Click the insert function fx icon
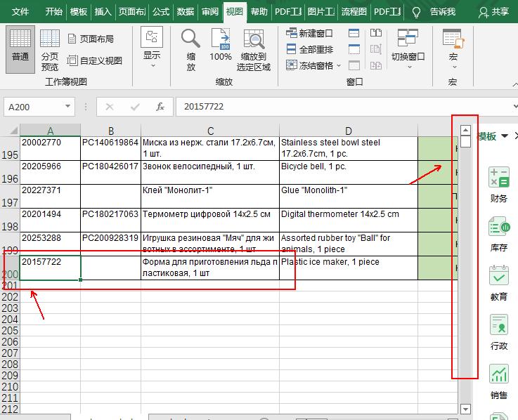This screenshot has height=420, width=518. pyautogui.click(x=160, y=107)
